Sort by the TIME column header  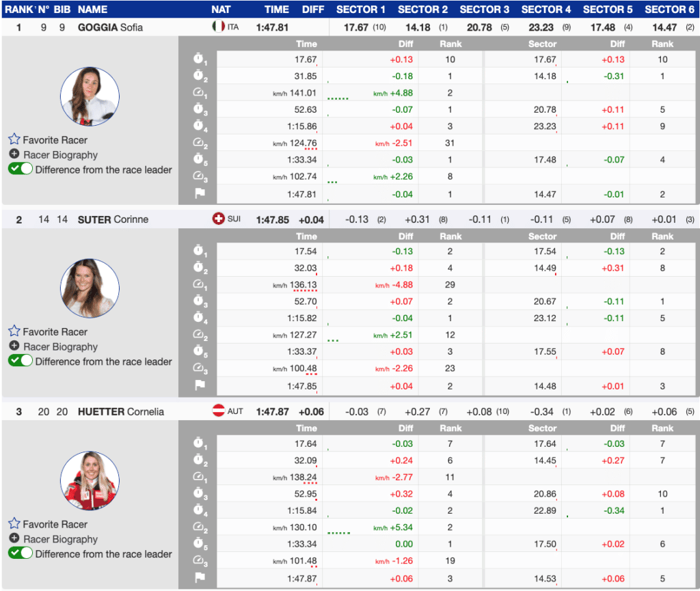click(277, 10)
